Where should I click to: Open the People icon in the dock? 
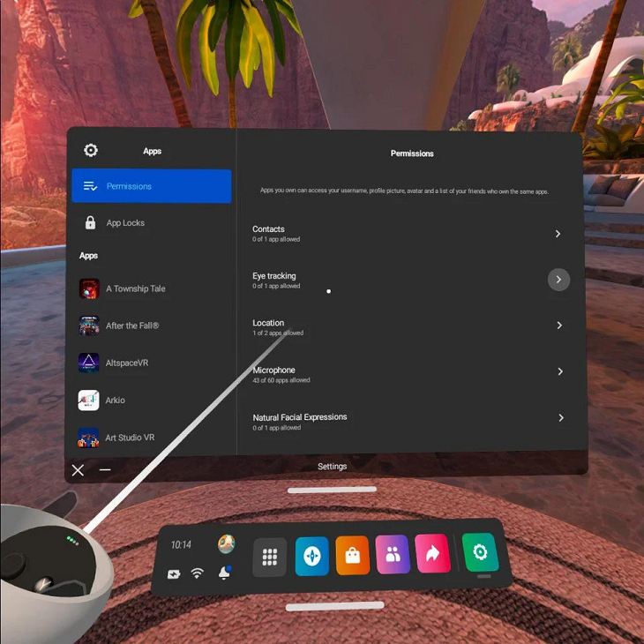393,555
